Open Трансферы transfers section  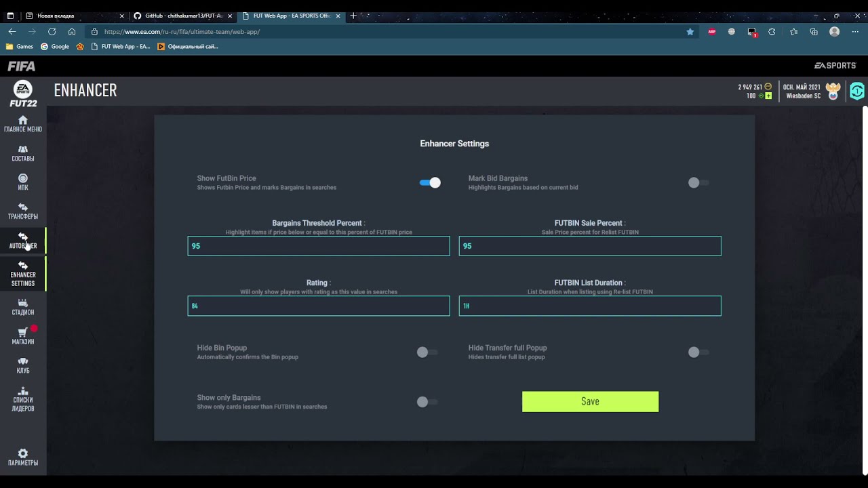click(x=23, y=211)
